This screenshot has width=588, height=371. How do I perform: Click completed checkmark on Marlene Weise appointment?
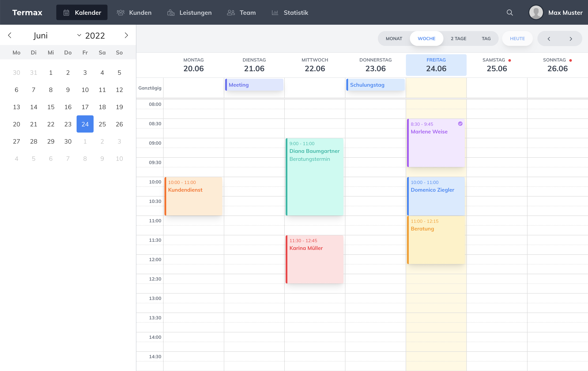click(x=460, y=124)
